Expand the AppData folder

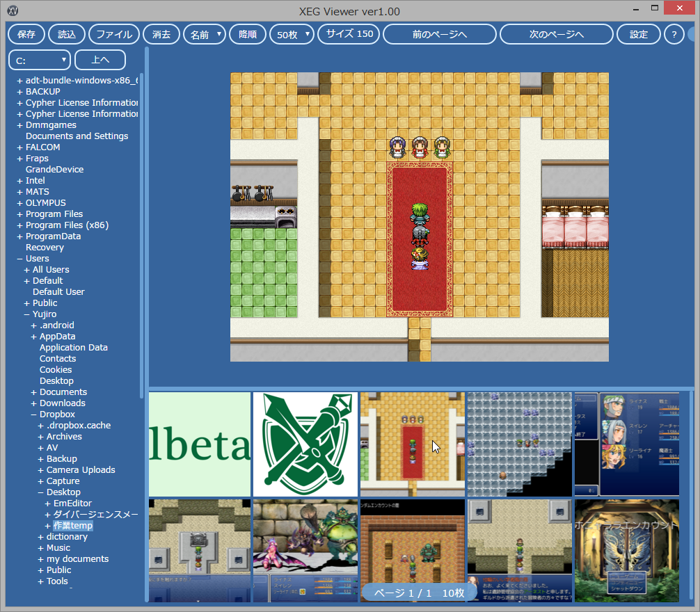click(34, 337)
